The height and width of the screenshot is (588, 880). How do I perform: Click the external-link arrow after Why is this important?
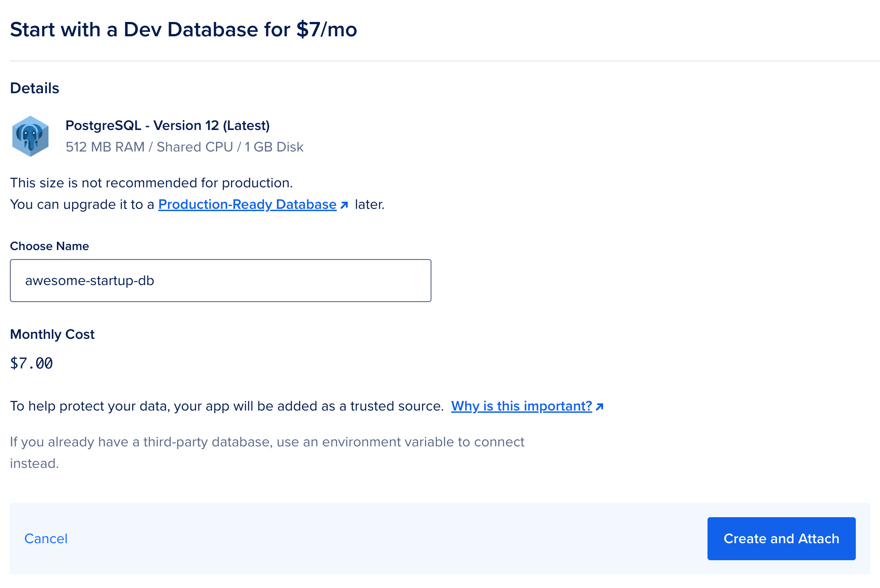coord(599,406)
